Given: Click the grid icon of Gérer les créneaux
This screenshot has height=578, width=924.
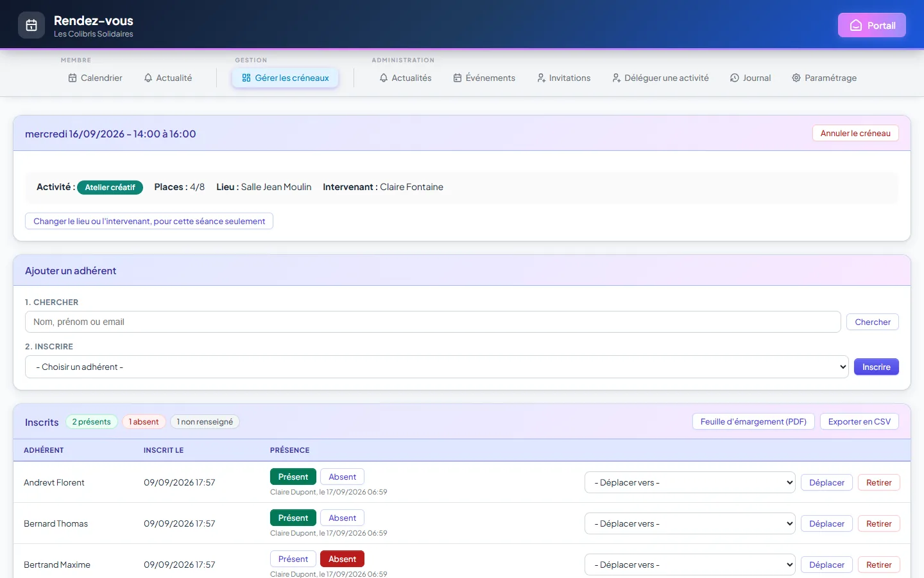Looking at the screenshot, I should (246, 78).
